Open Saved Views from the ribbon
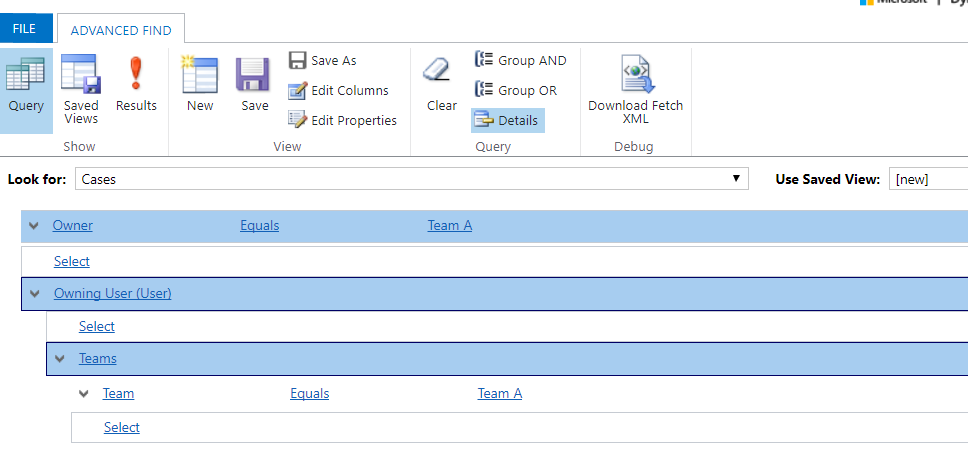This screenshot has width=968, height=459. (x=81, y=90)
